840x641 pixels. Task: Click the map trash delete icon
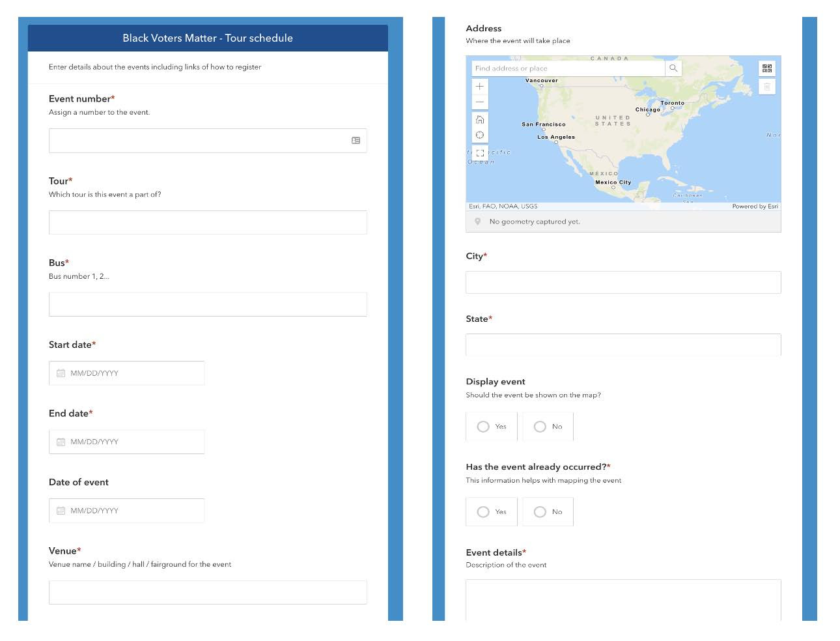(767, 87)
